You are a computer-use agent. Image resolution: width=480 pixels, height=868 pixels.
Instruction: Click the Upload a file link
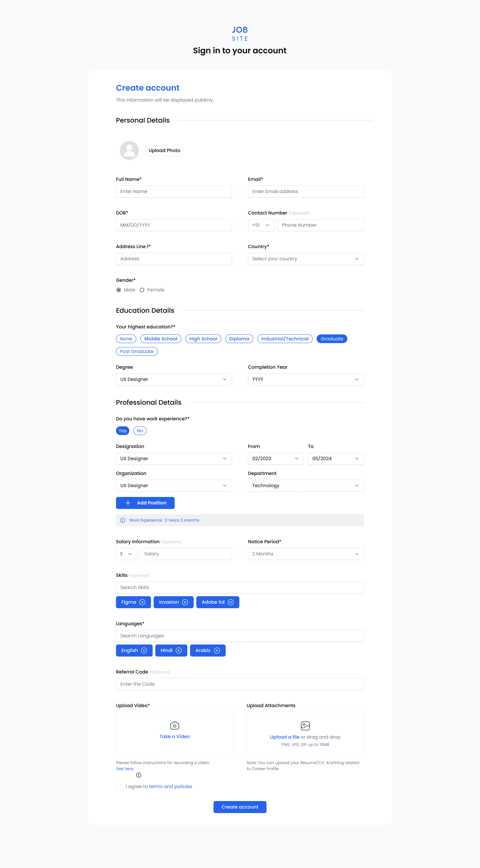[x=285, y=737]
